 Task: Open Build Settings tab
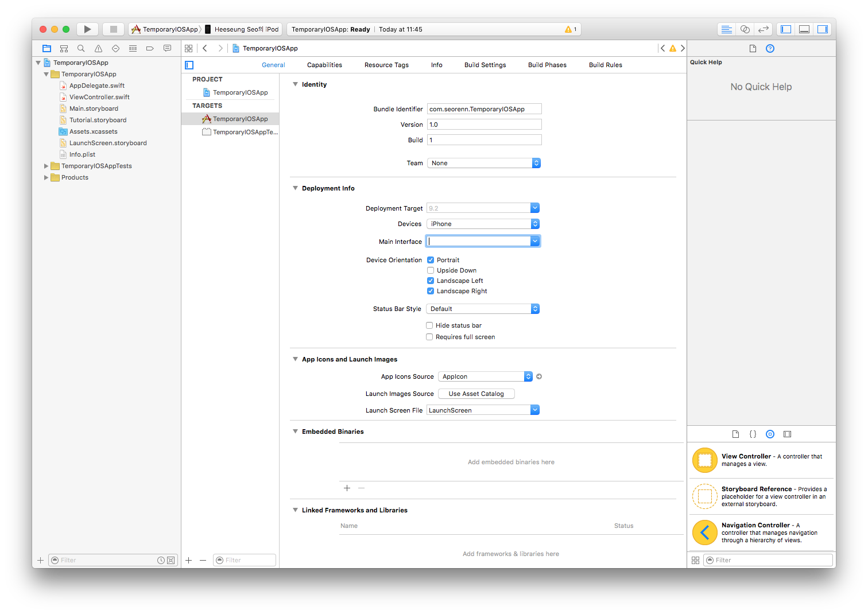[x=485, y=65]
